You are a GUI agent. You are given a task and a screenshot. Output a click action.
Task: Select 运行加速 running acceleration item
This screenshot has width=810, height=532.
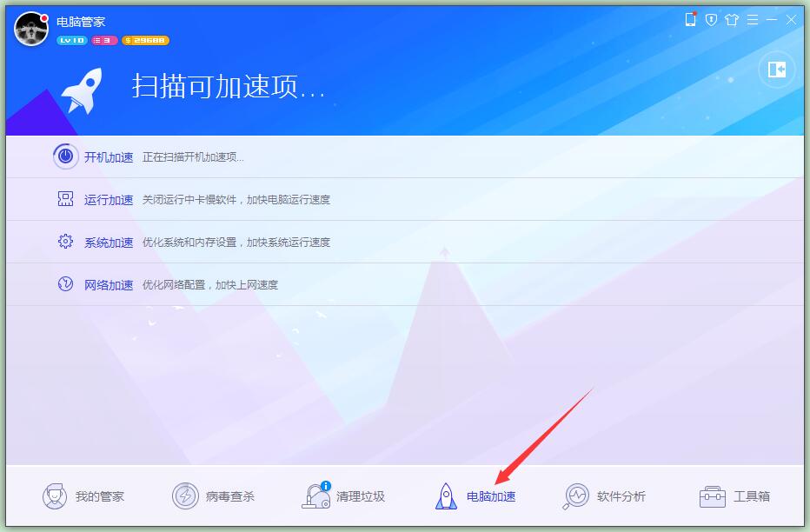109,200
